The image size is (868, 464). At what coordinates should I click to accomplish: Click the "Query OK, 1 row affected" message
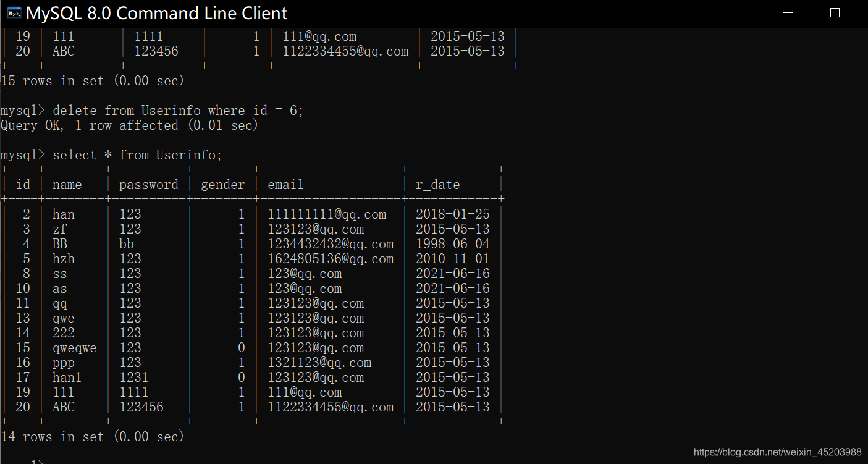tap(90, 125)
